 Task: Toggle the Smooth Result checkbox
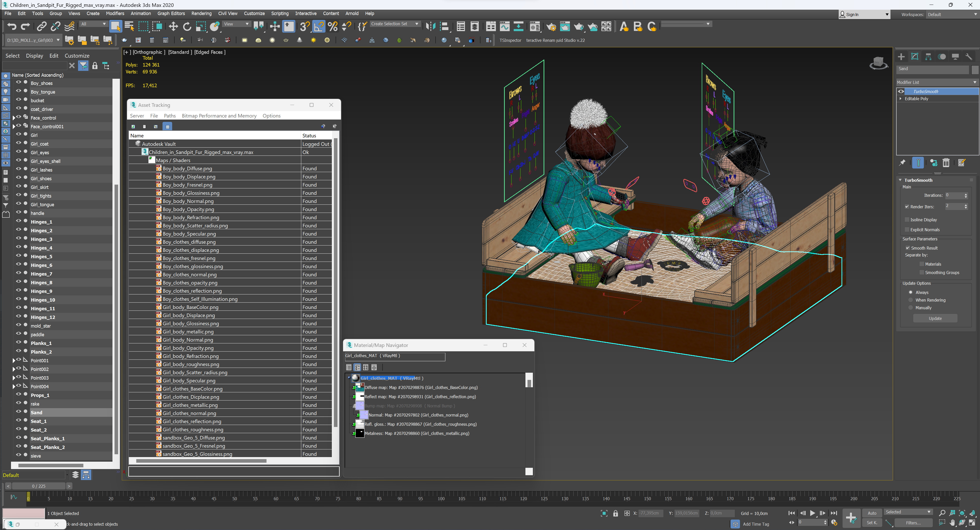pyautogui.click(x=908, y=248)
